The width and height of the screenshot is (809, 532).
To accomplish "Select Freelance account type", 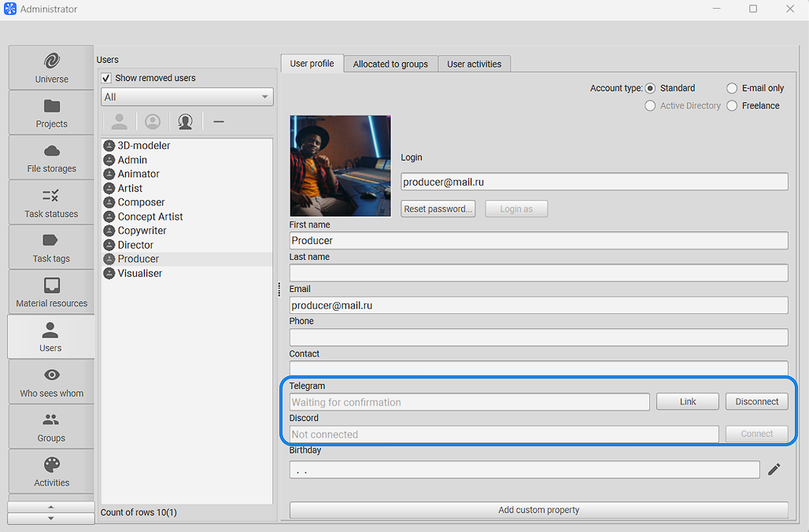I will pyautogui.click(x=732, y=105).
